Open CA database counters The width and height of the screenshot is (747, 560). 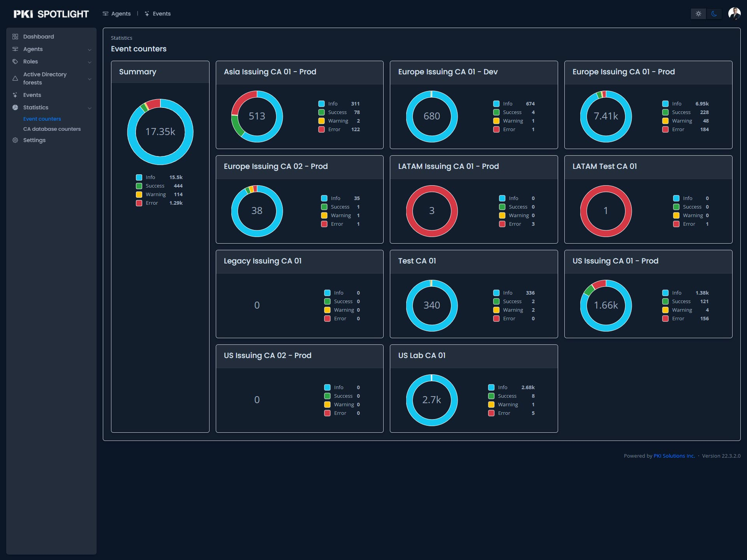point(52,129)
